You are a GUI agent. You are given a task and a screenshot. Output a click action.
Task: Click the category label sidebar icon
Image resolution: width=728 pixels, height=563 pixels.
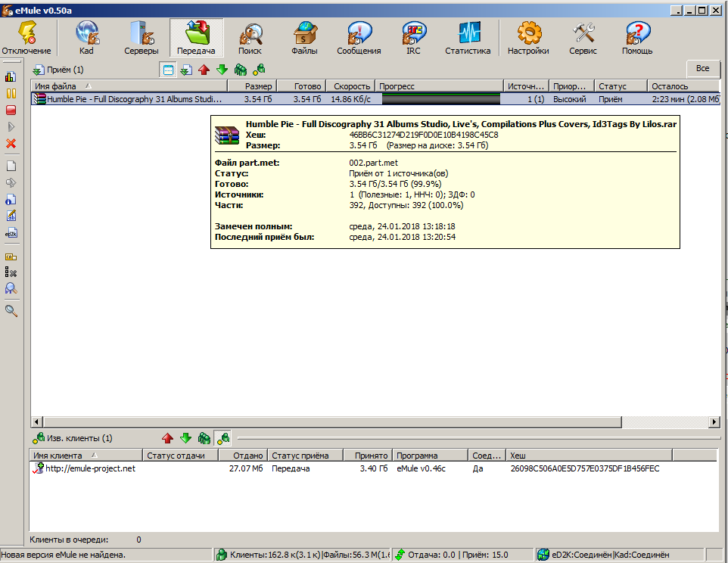[11, 257]
